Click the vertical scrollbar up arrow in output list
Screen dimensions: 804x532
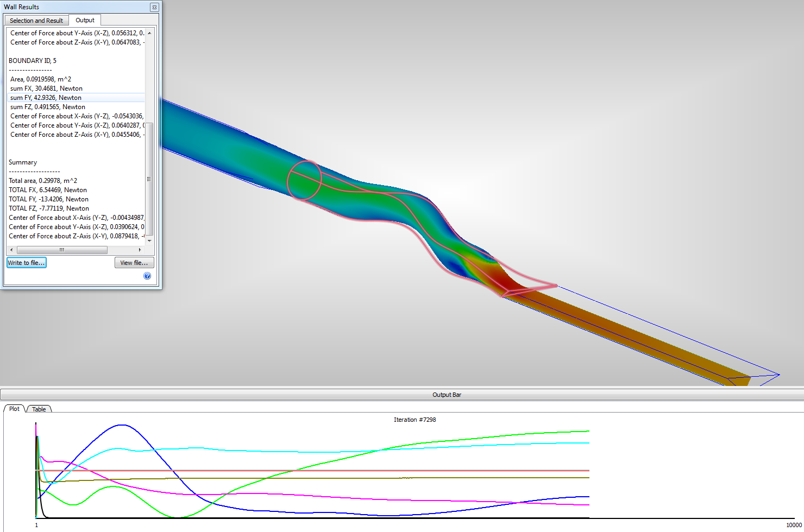[149, 33]
